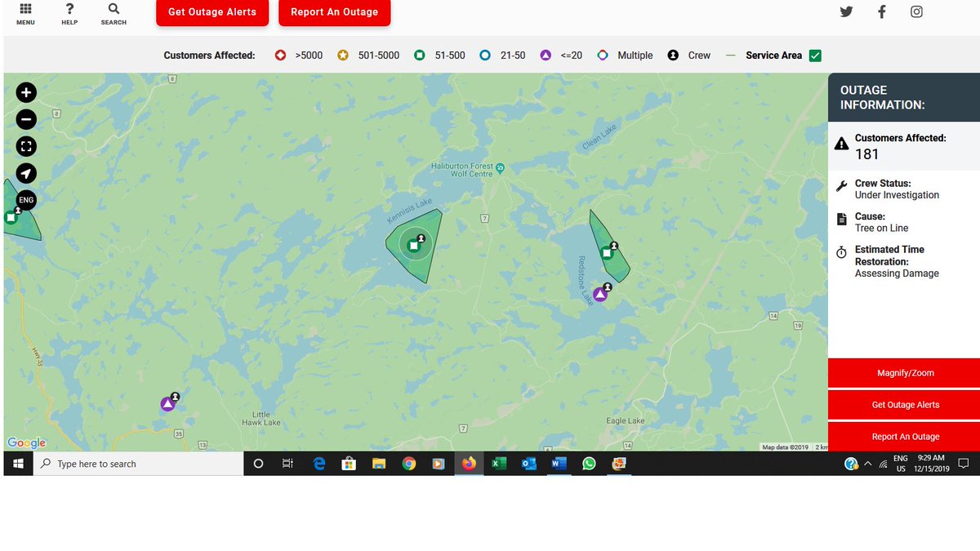Open the Instagram link icon
Viewport: 980px width, 551px height.
(x=917, y=11)
